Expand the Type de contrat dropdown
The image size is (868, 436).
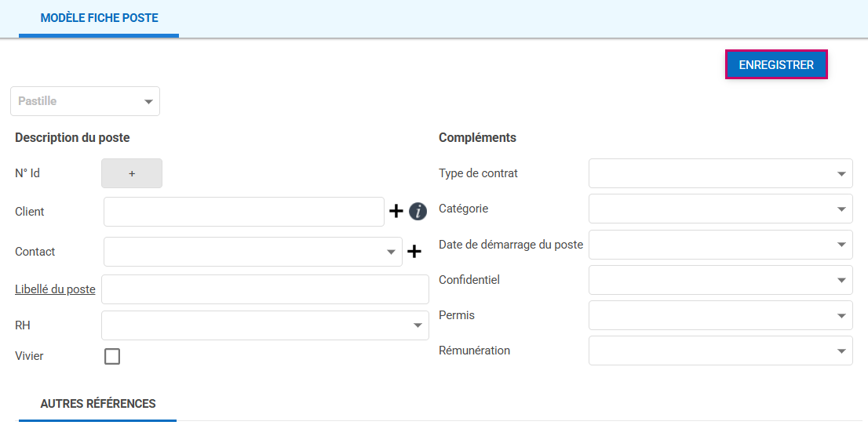pyautogui.click(x=720, y=173)
